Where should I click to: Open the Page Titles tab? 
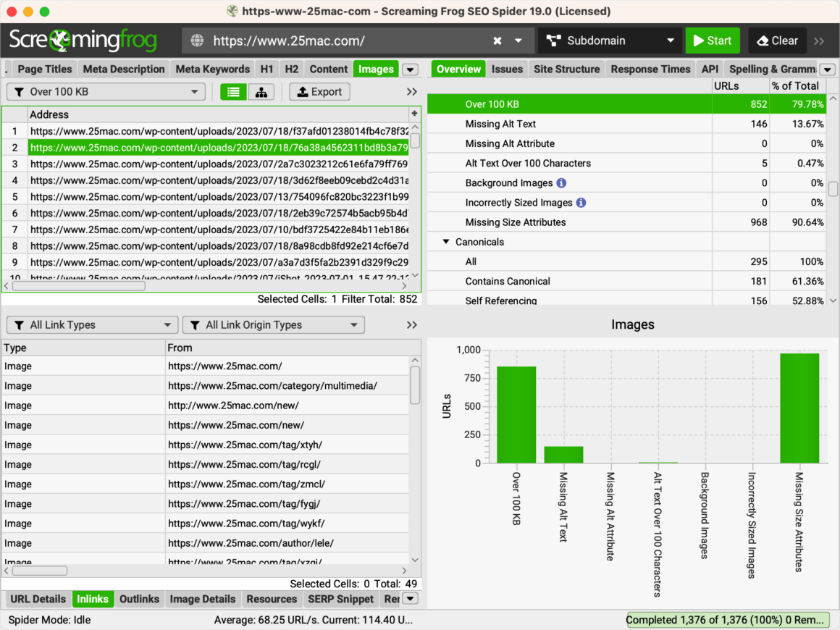(44, 69)
